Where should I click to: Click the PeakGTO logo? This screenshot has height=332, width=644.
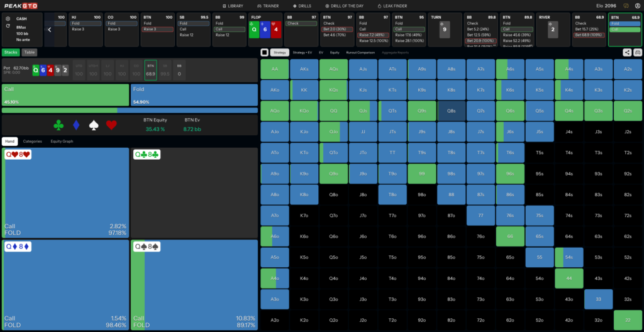click(x=20, y=6)
